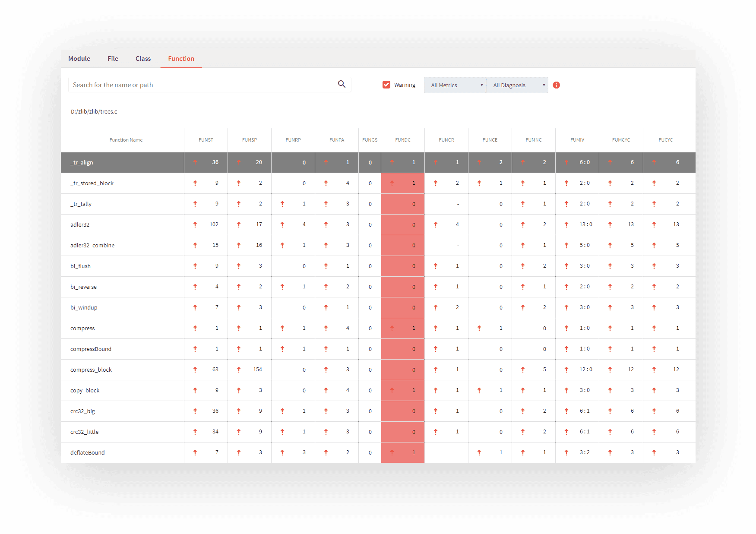The width and height of the screenshot is (756, 534).
Task: Click FUNRP warning arrow in _tr_tally row
Action: [282, 204]
